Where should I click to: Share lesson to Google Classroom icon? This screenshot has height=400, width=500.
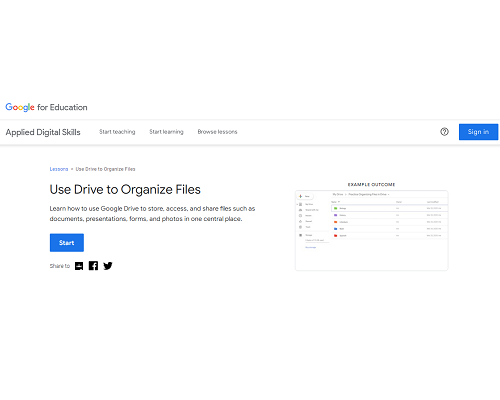pos(79,266)
